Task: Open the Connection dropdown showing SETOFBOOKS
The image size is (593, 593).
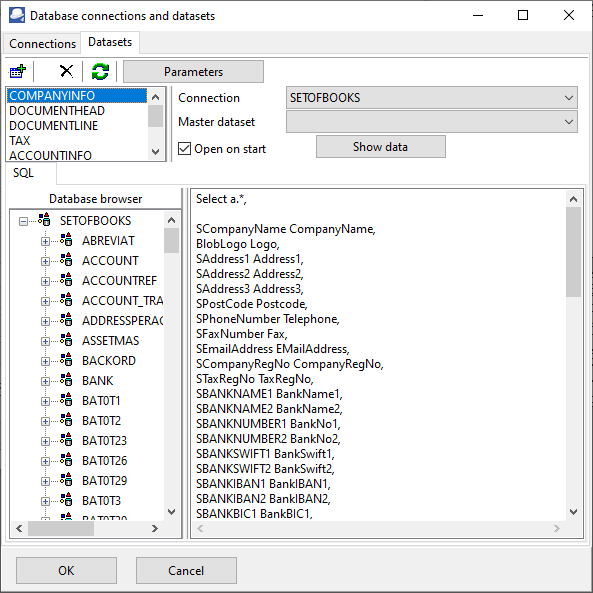Action: click(432, 98)
